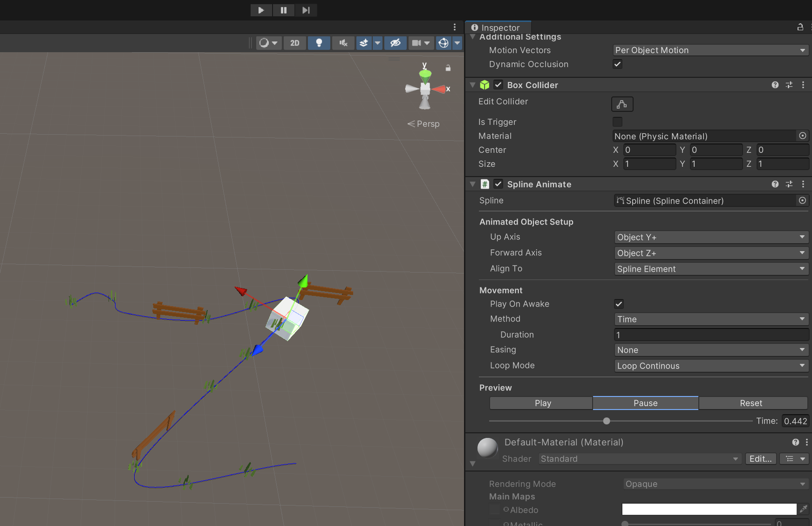
Task: Disable the Box Collider enable checkbox
Action: tap(498, 85)
